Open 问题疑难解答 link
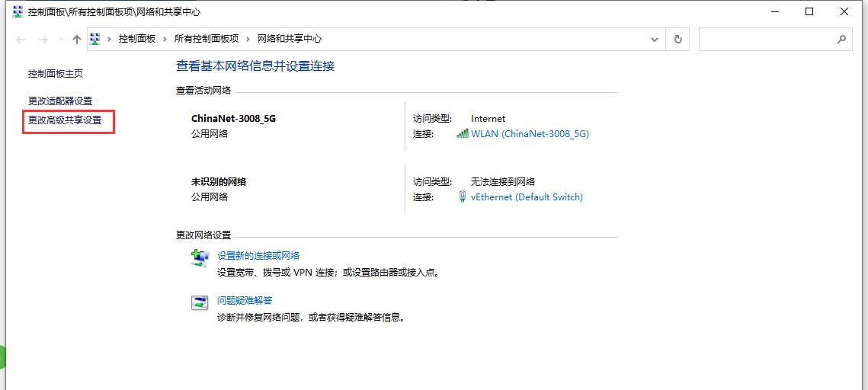Viewport: 868px width, 390px height. pyautogui.click(x=245, y=300)
